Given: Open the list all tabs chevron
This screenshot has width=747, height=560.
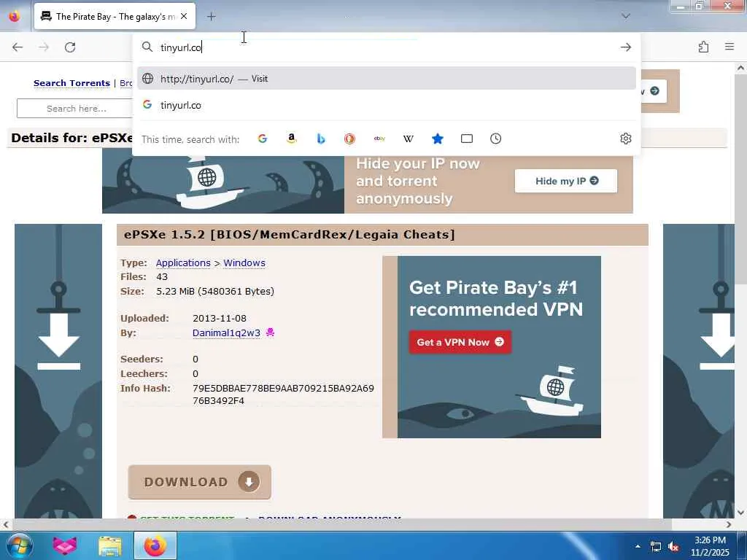Looking at the screenshot, I should (x=626, y=16).
